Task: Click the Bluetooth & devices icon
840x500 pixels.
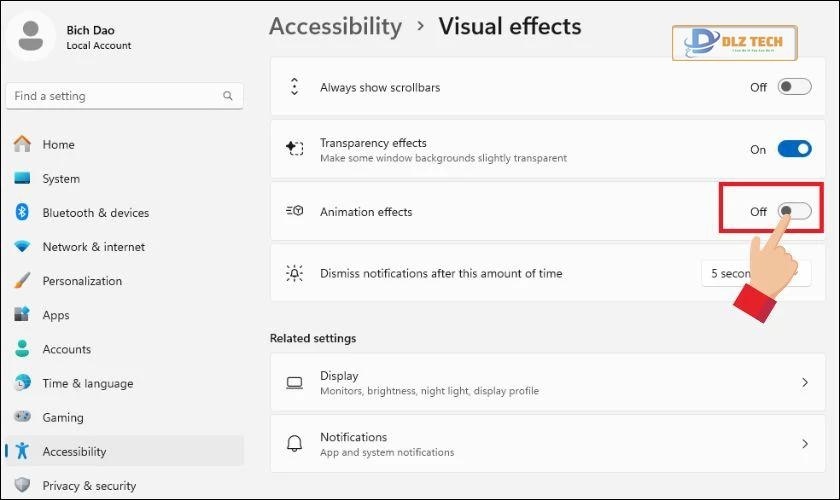Action: 22,212
